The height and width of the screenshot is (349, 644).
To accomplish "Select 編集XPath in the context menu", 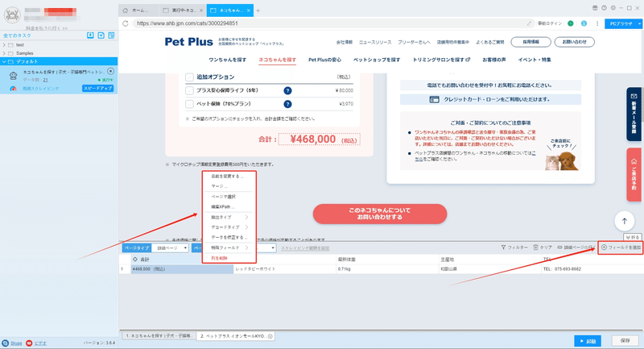I will [x=224, y=207].
